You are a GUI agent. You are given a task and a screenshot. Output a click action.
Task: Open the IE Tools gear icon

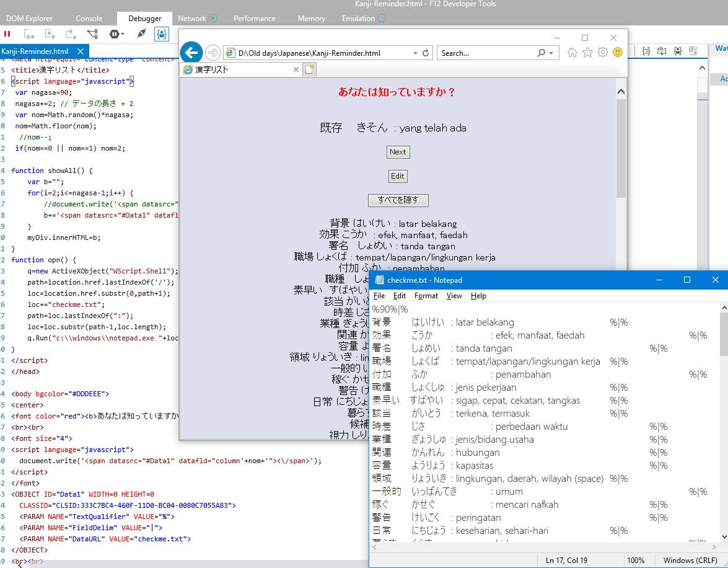click(x=602, y=53)
